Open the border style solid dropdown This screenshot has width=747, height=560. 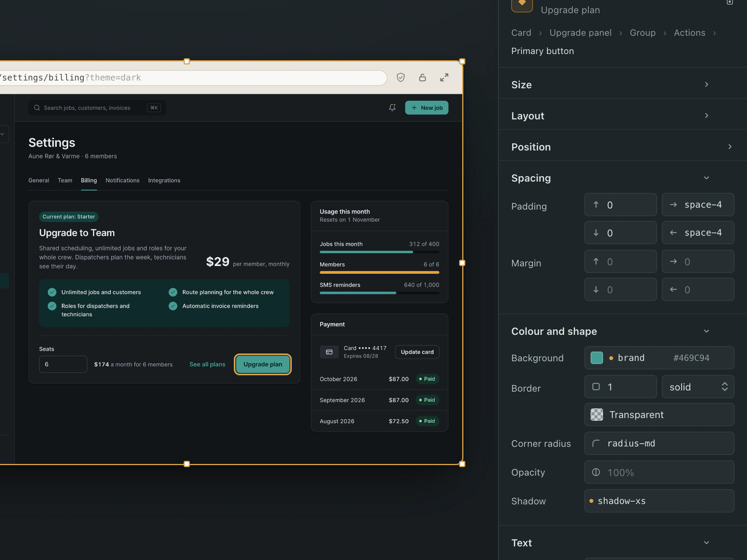click(698, 387)
